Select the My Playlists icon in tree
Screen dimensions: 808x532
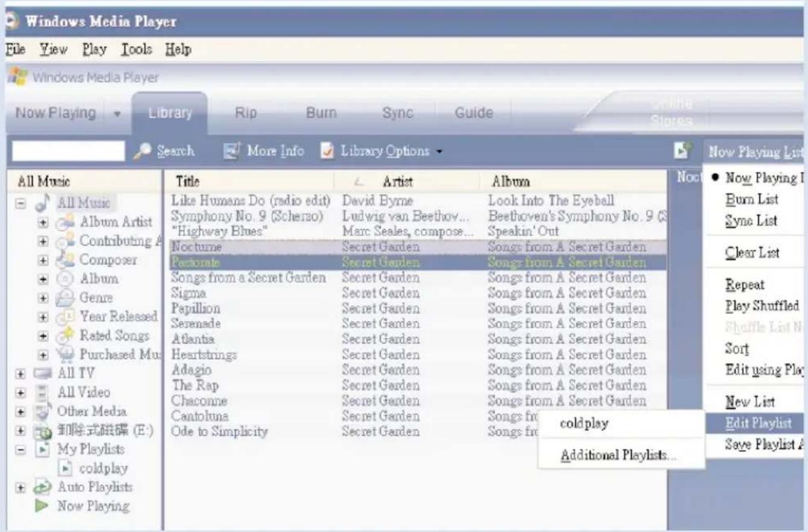(x=43, y=450)
